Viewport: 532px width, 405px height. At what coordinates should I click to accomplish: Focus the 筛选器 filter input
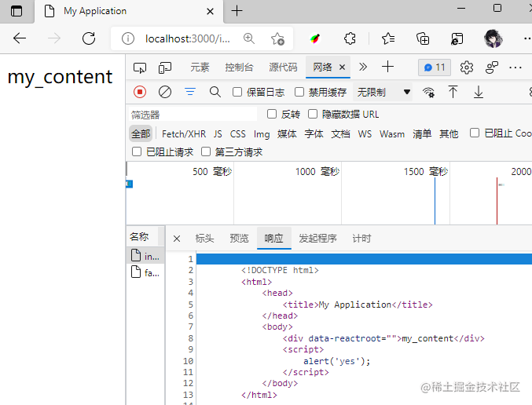click(193, 115)
